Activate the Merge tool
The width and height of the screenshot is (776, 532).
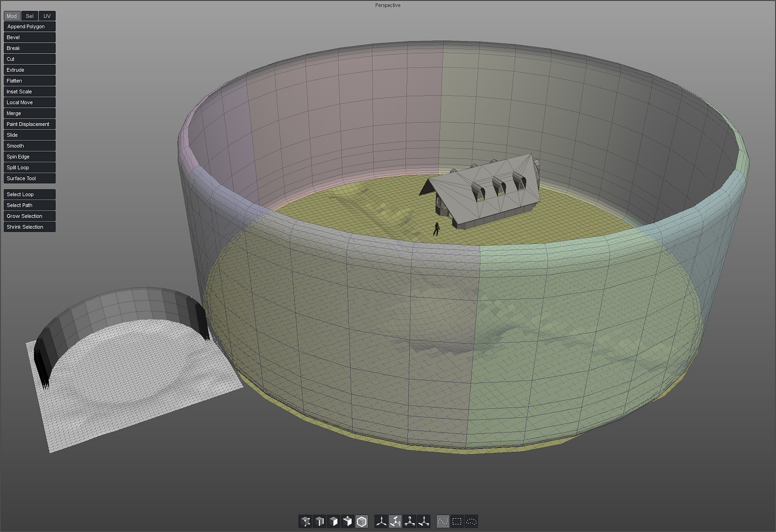pyautogui.click(x=30, y=113)
